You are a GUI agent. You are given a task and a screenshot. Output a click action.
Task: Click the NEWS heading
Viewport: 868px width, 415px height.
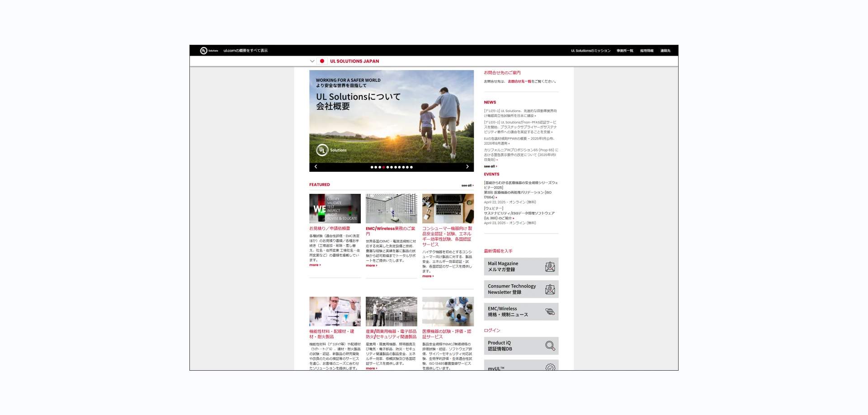(490, 102)
